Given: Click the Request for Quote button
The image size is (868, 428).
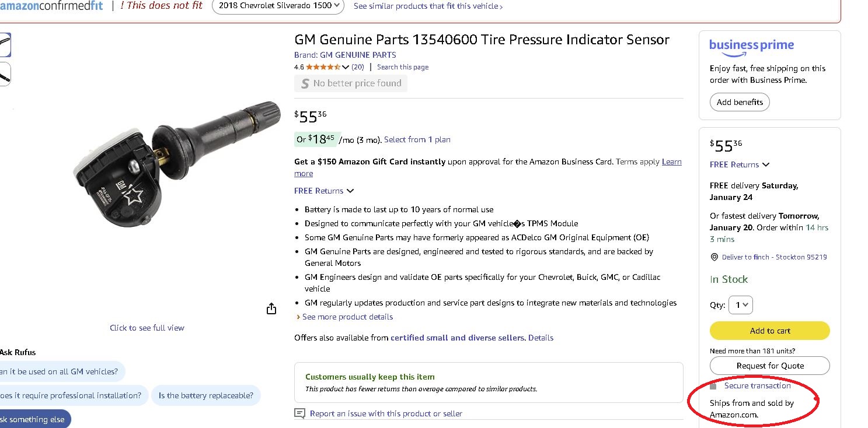Looking at the screenshot, I should click(x=770, y=366).
